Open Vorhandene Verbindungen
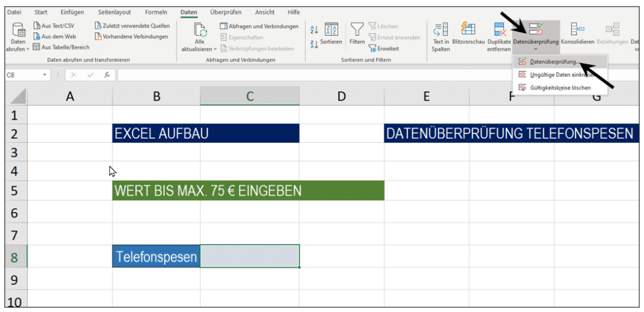 coord(131,36)
